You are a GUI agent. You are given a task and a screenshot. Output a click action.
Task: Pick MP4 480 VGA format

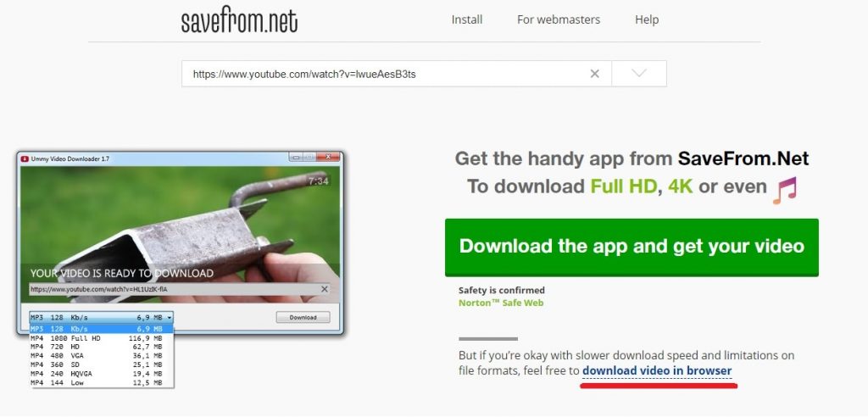click(102, 355)
